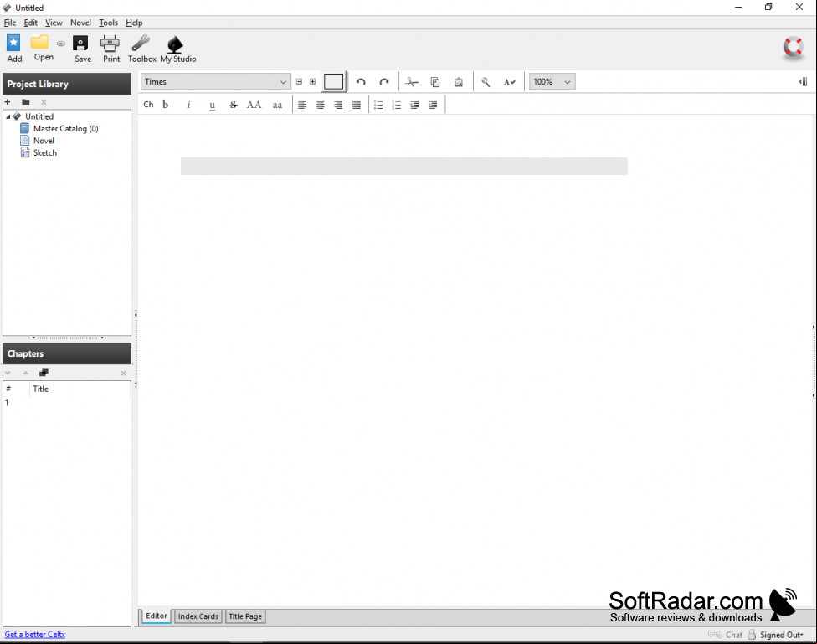This screenshot has height=644, width=817.
Task: Apply strikethrough formatting
Action: (x=233, y=105)
